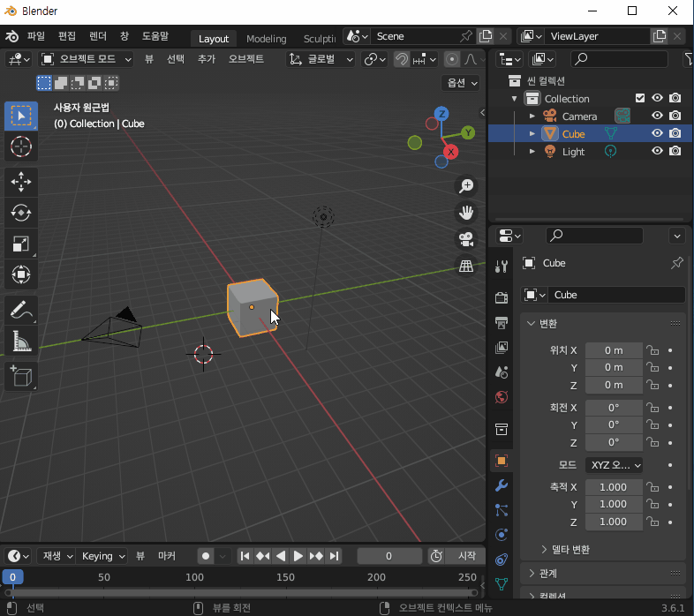Toggle proportional editing button
Screen dimensions: 694x616
click(452, 59)
